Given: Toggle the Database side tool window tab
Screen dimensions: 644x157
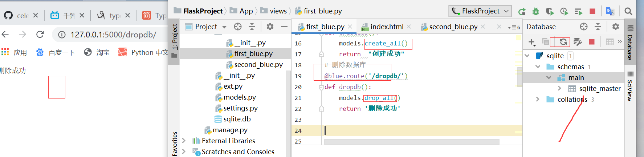Looking at the screenshot, I should (x=630, y=43).
